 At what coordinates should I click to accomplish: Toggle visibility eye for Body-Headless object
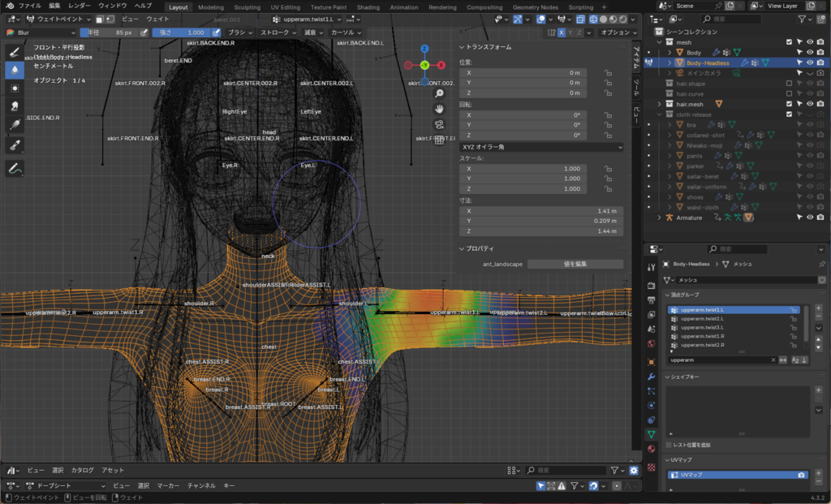coord(809,62)
